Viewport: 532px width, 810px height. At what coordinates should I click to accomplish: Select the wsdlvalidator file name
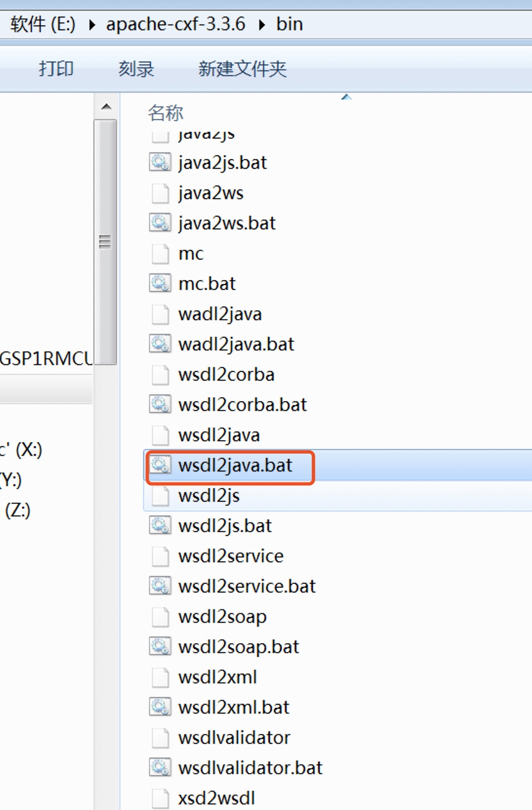(234, 737)
